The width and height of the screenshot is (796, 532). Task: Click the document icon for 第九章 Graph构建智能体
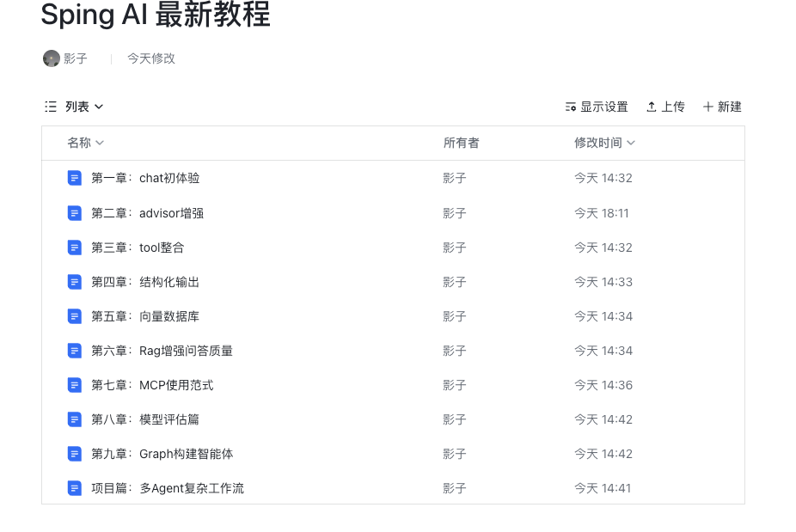[75, 454]
